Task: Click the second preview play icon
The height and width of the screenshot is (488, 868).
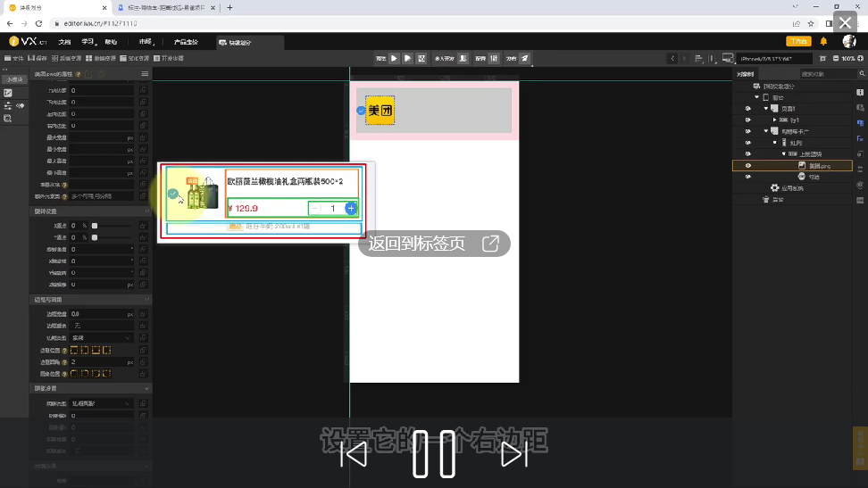Action: [x=408, y=58]
